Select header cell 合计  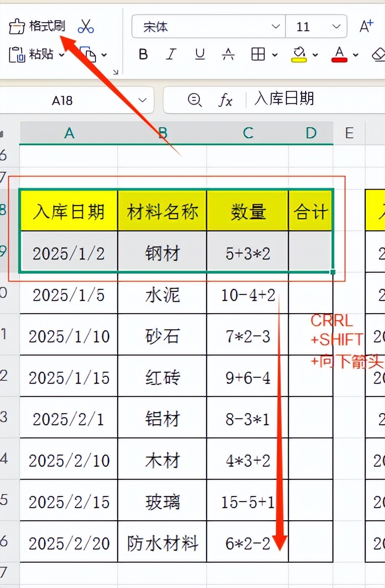(311, 211)
